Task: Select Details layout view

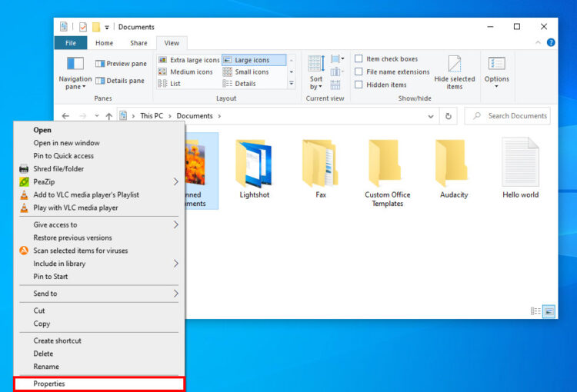Action: (x=245, y=84)
